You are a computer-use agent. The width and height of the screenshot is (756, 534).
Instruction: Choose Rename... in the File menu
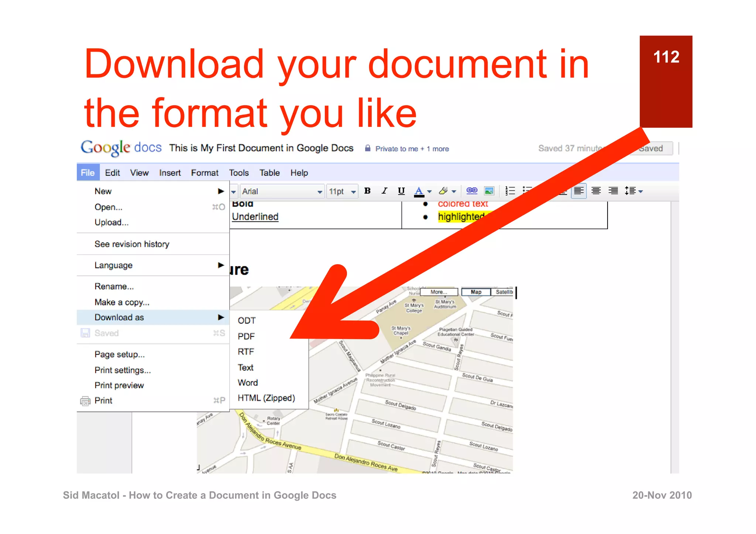153,286
